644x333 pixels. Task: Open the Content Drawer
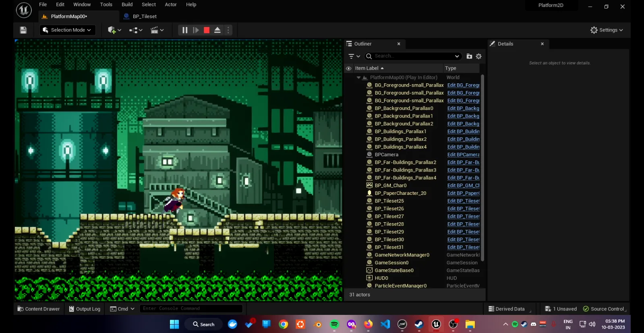39,309
